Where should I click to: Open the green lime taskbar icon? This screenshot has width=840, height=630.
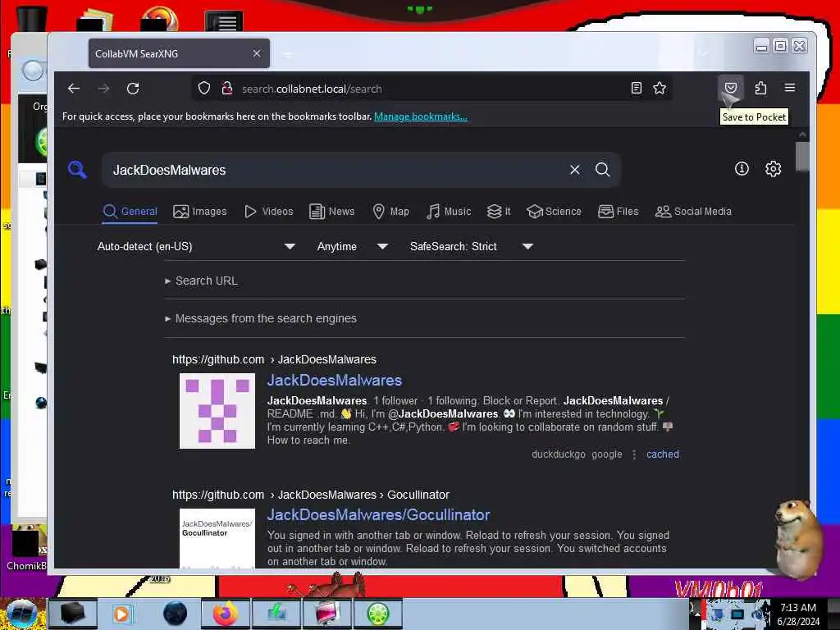[378, 614]
